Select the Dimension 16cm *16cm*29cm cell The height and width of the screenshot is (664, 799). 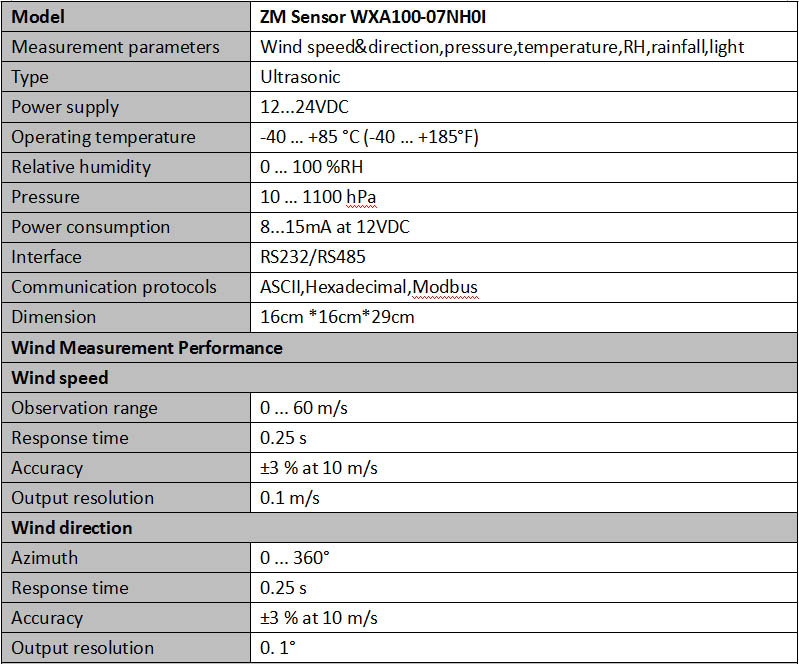[x=523, y=317]
